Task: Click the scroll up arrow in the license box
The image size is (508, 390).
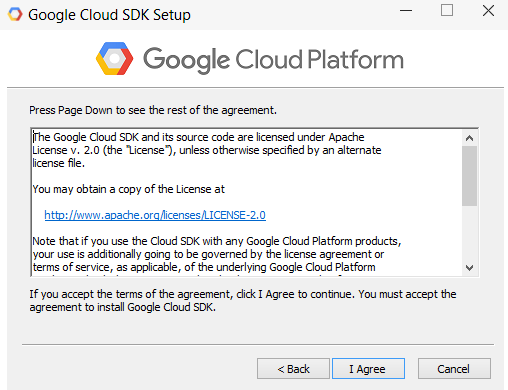Action: point(470,138)
